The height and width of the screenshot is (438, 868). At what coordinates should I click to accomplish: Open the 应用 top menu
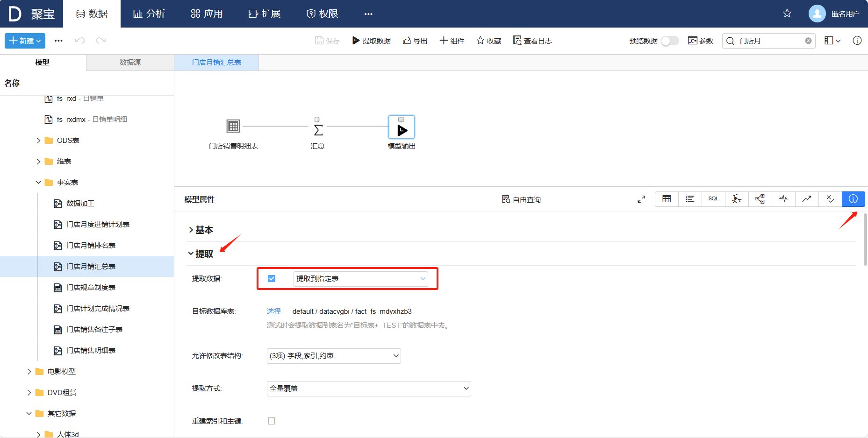(207, 14)
